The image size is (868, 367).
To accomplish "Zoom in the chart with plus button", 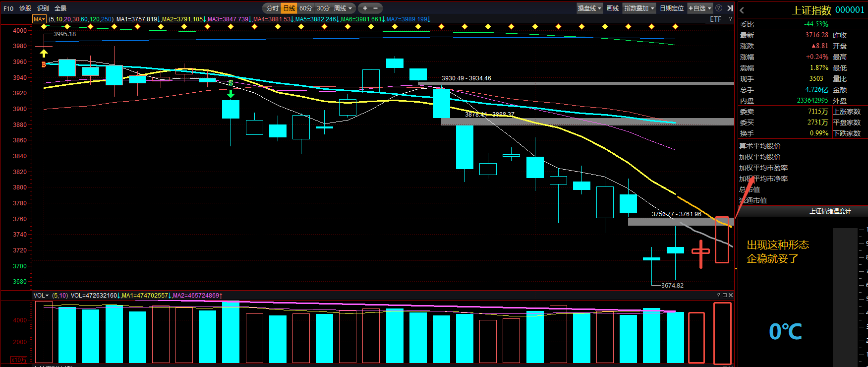I will 365,8.
